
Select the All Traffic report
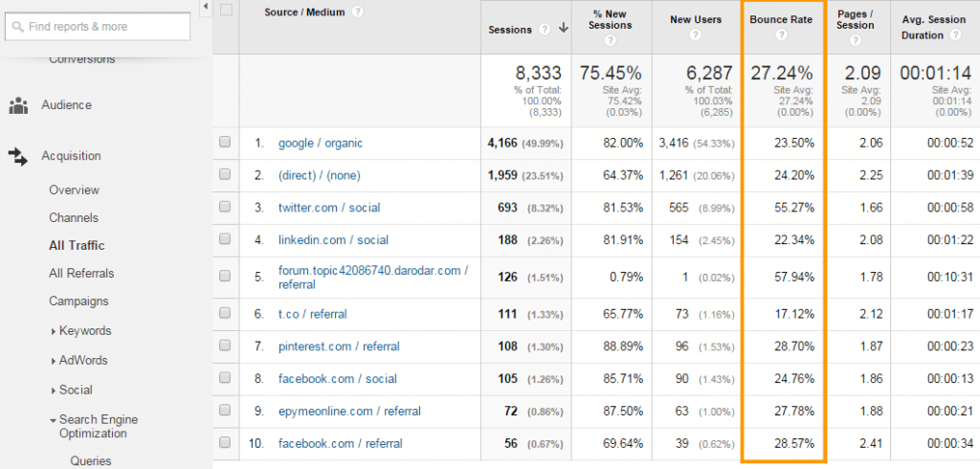point(77,246)
